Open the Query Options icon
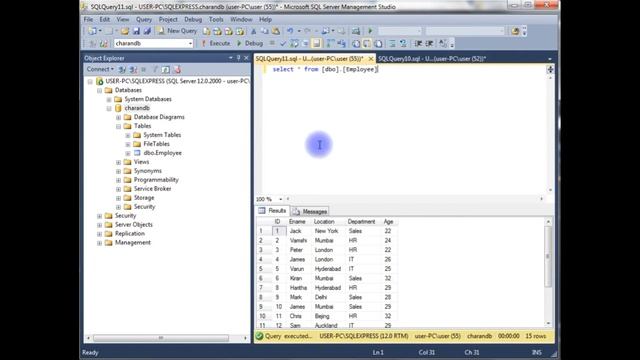Screen dimensions: 640x360 [x=305, y=43]
